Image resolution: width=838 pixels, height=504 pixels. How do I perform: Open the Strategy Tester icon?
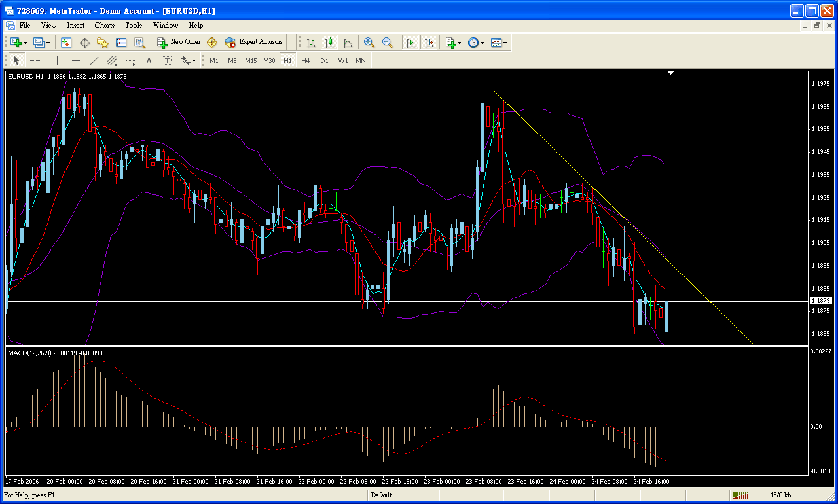point(139,42)
